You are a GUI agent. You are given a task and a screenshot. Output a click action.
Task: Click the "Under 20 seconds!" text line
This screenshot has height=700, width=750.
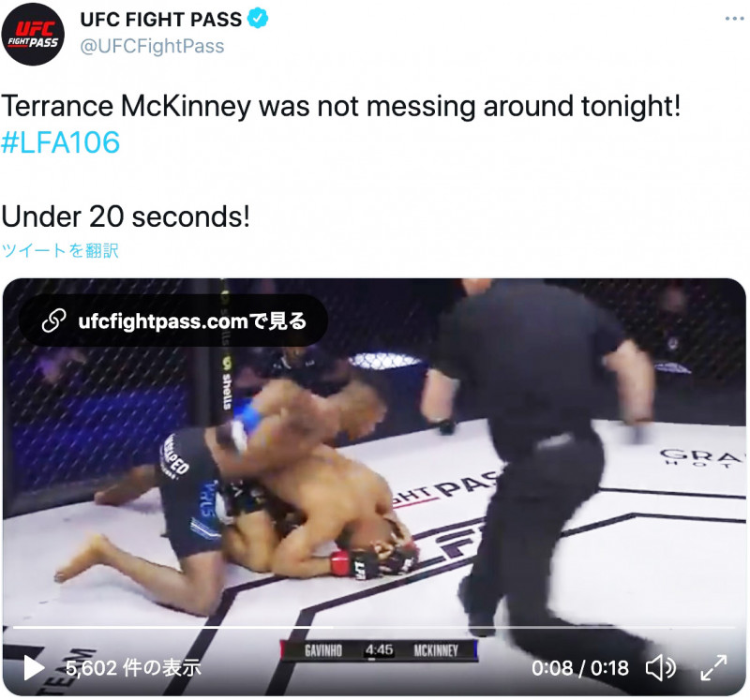[126, 216]
